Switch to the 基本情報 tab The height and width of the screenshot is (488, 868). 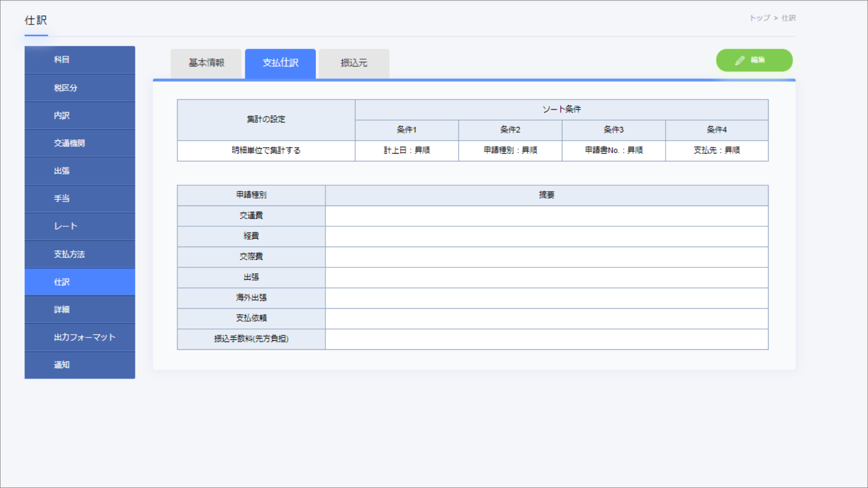(x=206, y=63)
